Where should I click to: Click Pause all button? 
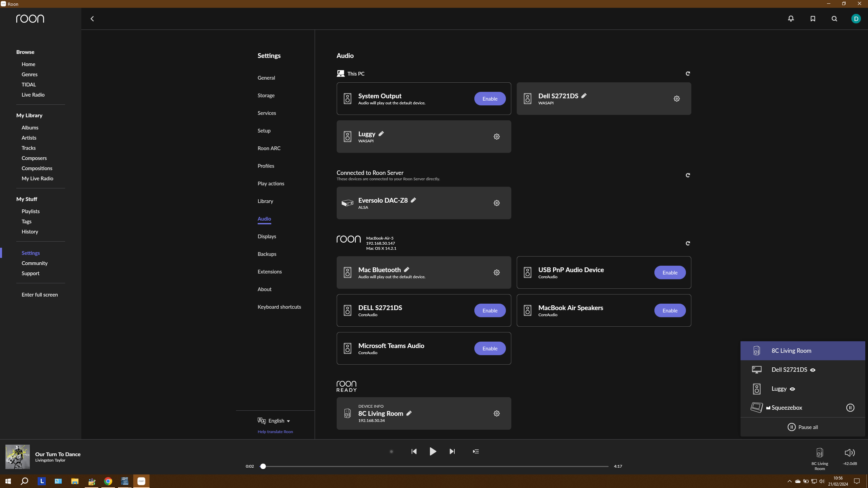click(803, 427)
